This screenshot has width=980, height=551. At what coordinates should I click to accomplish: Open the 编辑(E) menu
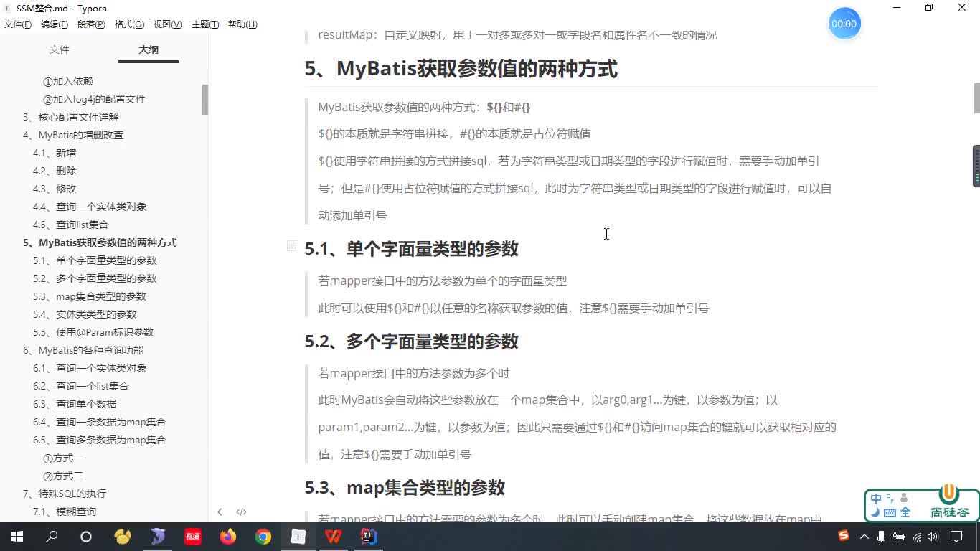[x=55, y=24]
